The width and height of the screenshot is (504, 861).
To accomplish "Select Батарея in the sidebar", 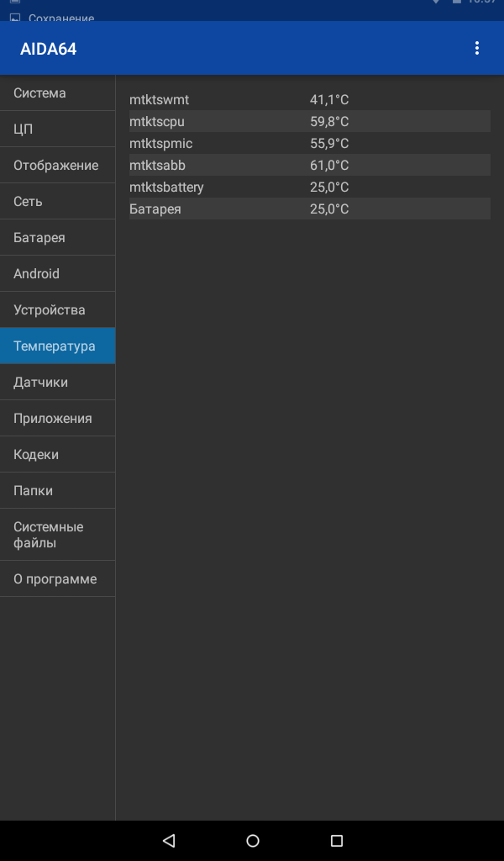I will coord(58,238).
